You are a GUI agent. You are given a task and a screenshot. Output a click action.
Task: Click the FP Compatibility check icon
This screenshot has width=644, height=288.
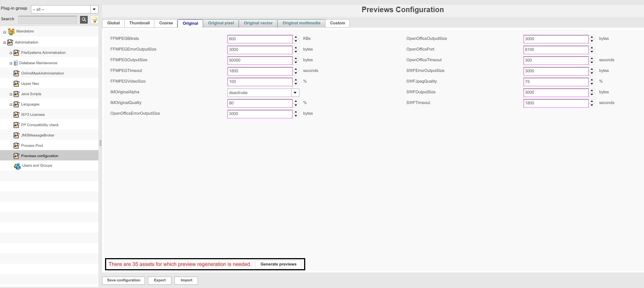(x=16, y=125)
